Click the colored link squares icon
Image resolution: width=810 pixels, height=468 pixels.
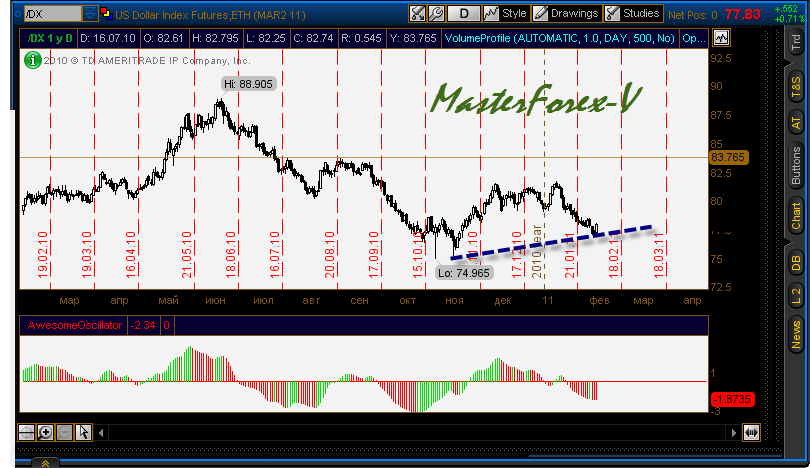pos(106,13)
